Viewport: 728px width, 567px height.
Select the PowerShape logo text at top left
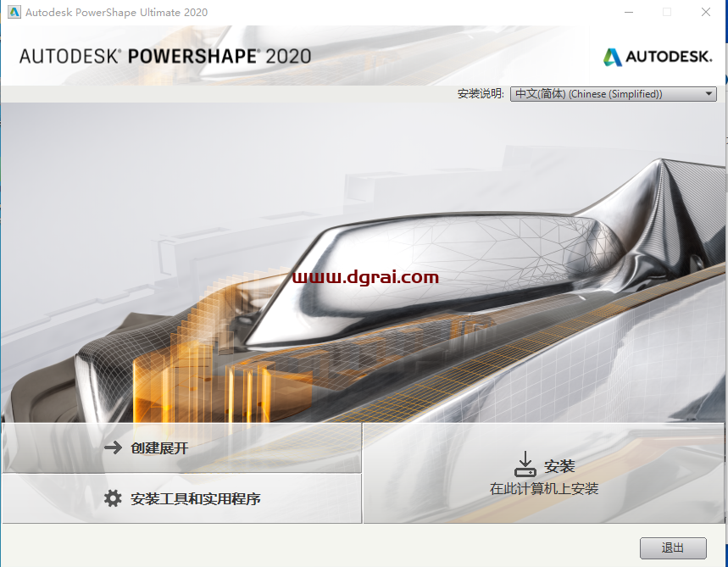click(x=165, y=54)
